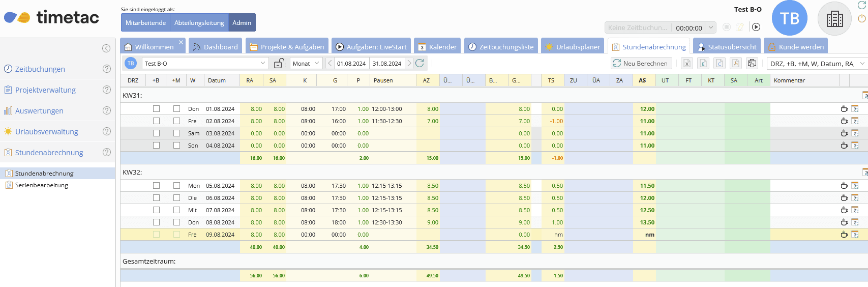Tick the +M checkbox for 05.08.2024
This screenshot has height=287, width=868.
(176, 186)
